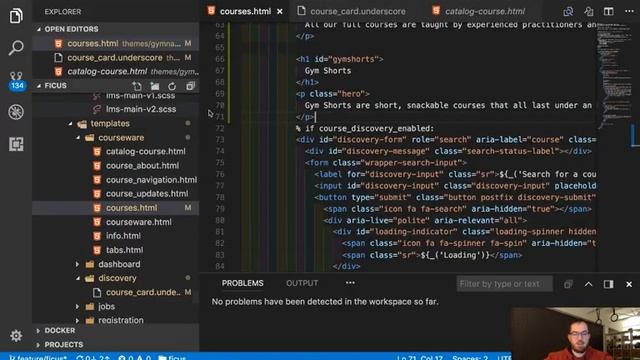Open the Debug view in activity bar
Screen dimensions: 640x360
pyautogui.click(x=16, y=112)
